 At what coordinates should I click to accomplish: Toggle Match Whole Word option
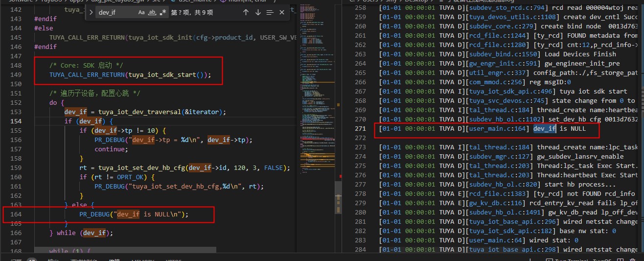click(152, 12)
